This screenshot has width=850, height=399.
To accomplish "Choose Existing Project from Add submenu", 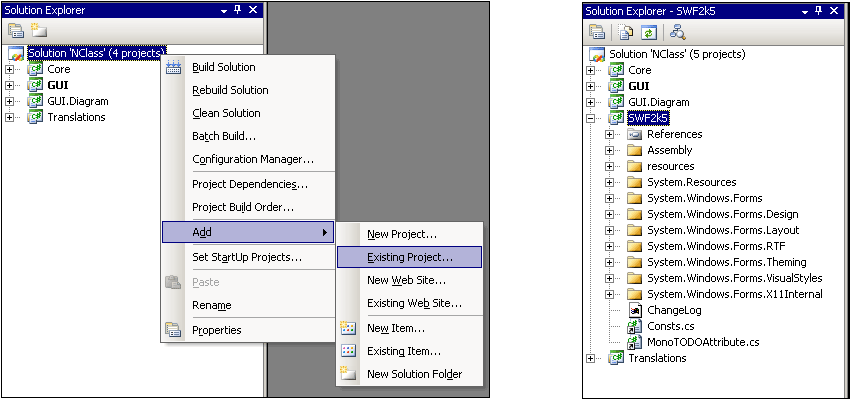I will pos(409,257).
